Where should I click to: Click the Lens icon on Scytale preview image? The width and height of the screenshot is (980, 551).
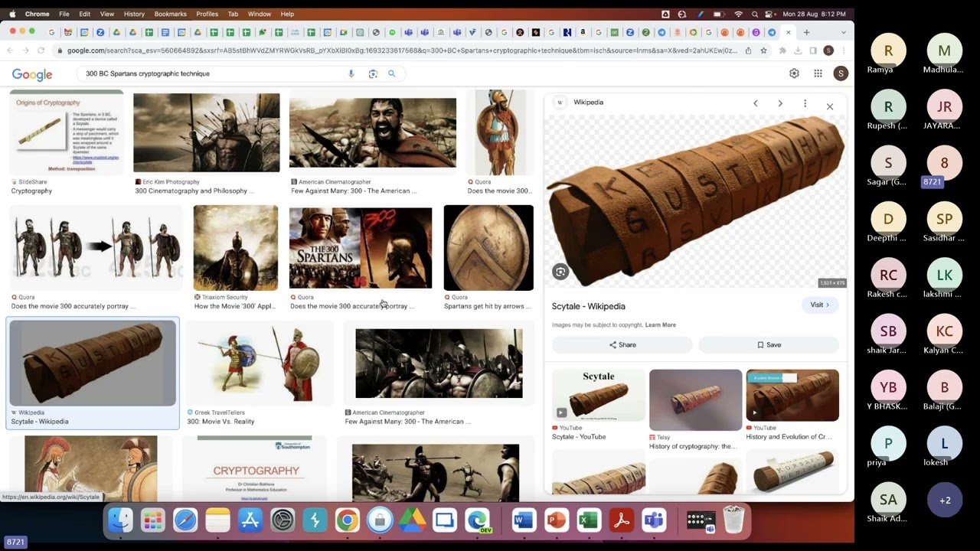[560, 272]
